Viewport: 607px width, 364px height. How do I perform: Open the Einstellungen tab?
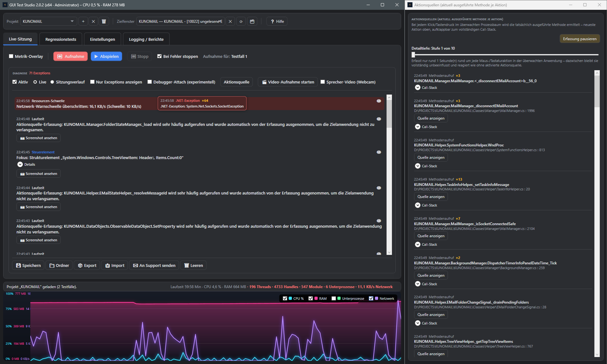(102, 39)
